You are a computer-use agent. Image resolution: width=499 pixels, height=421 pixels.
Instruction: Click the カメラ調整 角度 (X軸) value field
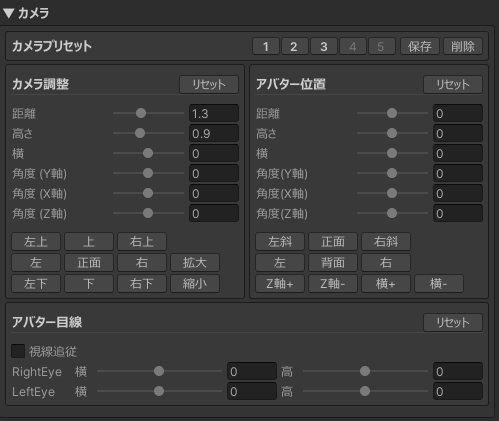[214, 193]
